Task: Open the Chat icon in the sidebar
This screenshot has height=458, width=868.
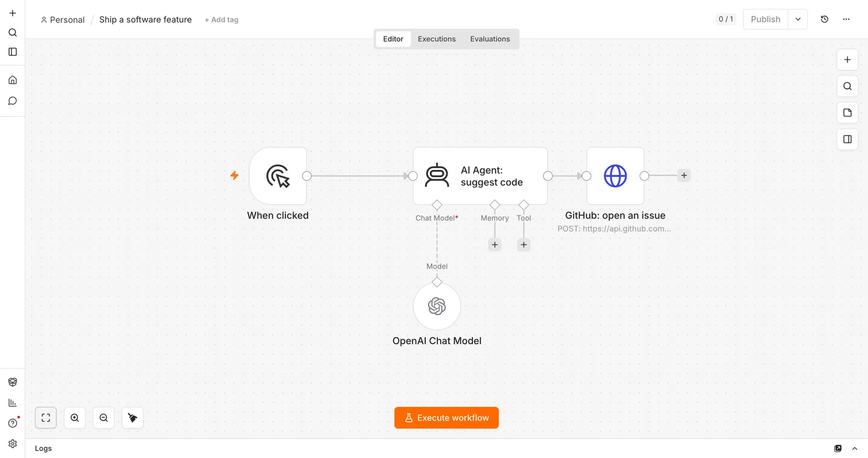Action: (x=12, y=101)
